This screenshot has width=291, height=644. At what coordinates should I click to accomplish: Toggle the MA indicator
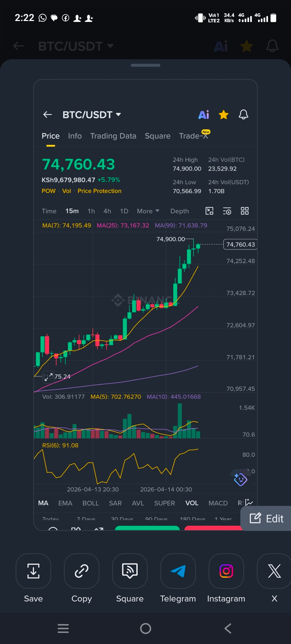43,503
